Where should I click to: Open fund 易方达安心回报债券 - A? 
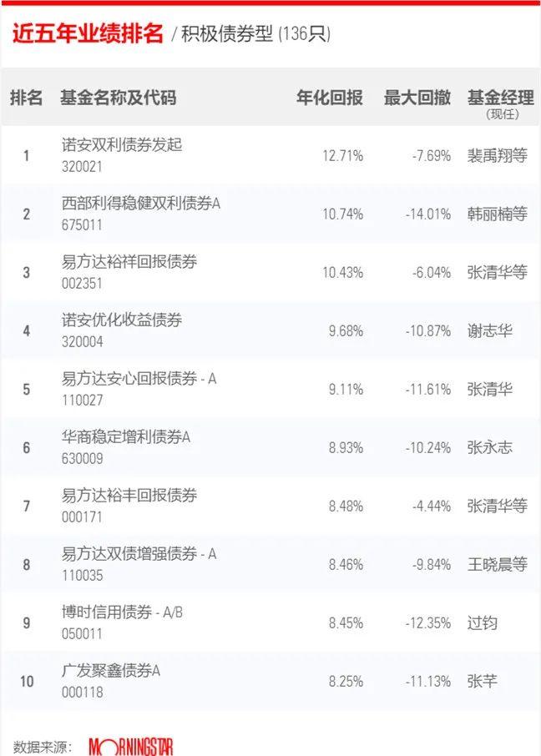point(139,379)
